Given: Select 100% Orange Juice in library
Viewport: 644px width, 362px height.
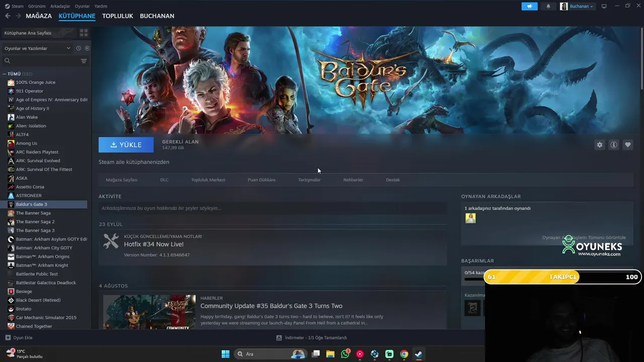Looking at the screenshot, I should coord(35,82).
